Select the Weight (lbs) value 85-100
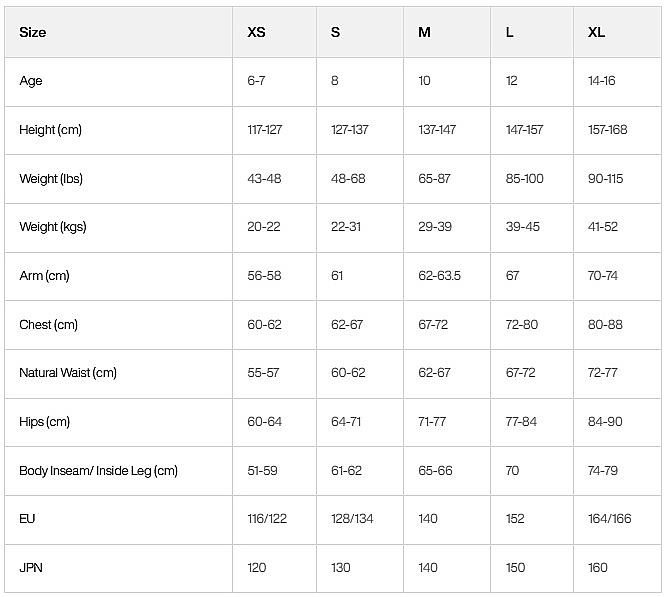669x597 pixels. [524, 178]
